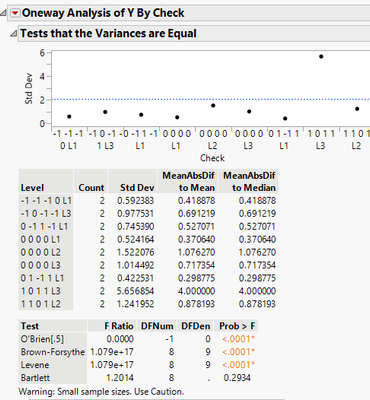Click MeanAbsDif to Mean value 4.000000
The width and height of the screenshot is (370, 400).
(196, 291)
